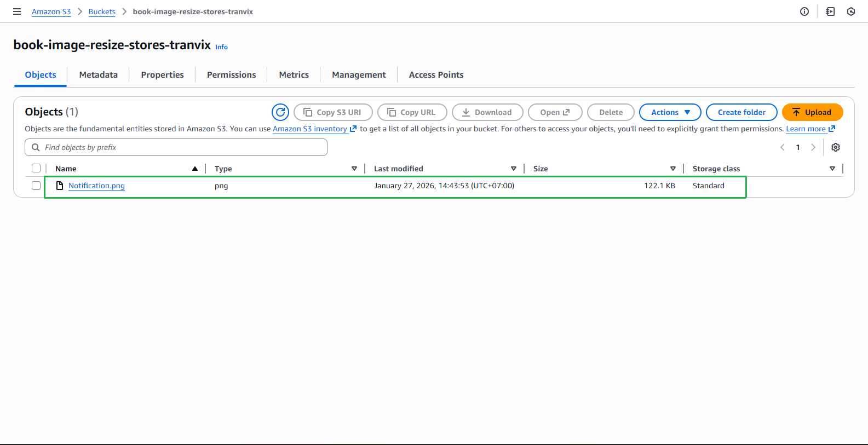
Task: Expand the Actions dropdown
Action: tap(670, 112)
